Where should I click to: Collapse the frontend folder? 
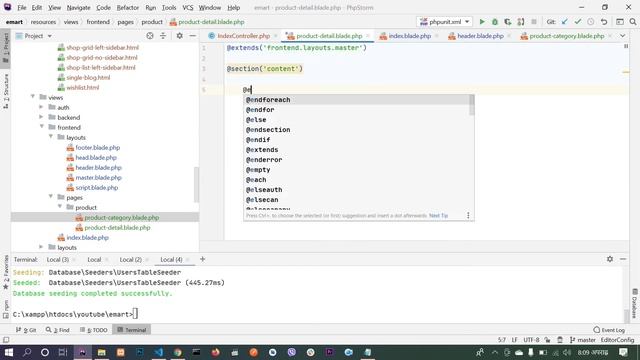pyautogui.click(x=42, y=127)
